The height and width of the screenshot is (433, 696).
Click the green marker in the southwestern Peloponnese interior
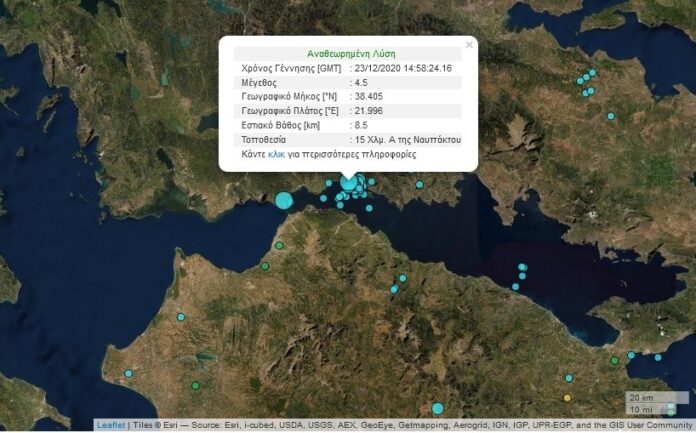tap(195, 386)
